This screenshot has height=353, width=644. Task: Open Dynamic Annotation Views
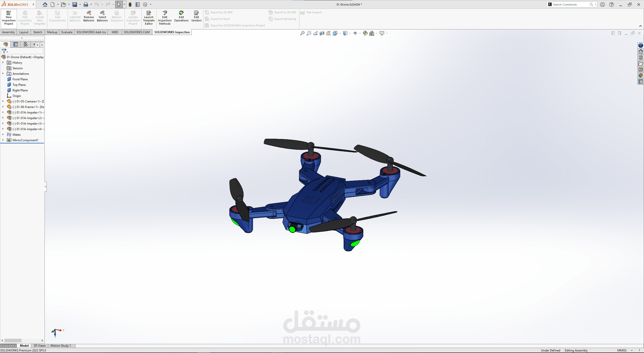tap(329, 33)
